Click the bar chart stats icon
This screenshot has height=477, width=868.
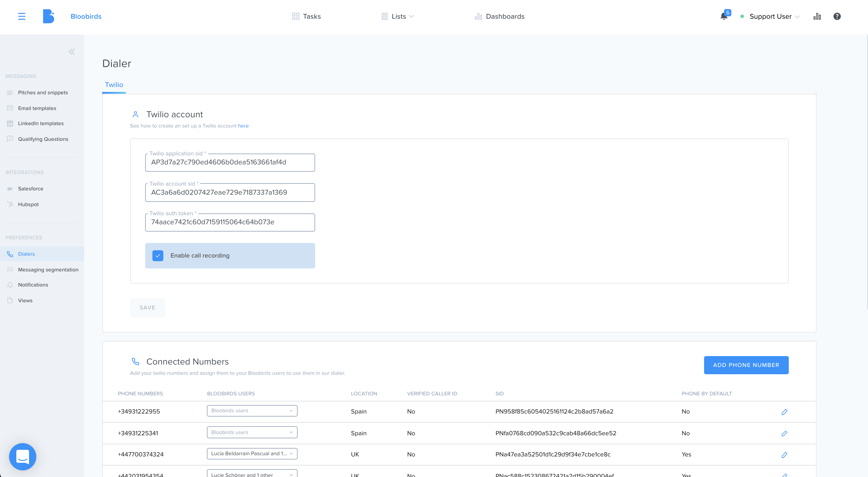tap(817, 16)
